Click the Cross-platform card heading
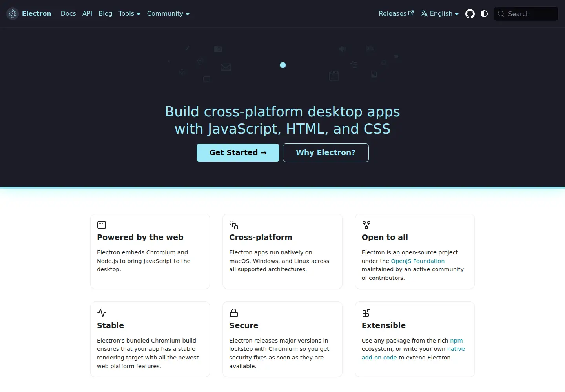565x392 pixels. point(261,237)
